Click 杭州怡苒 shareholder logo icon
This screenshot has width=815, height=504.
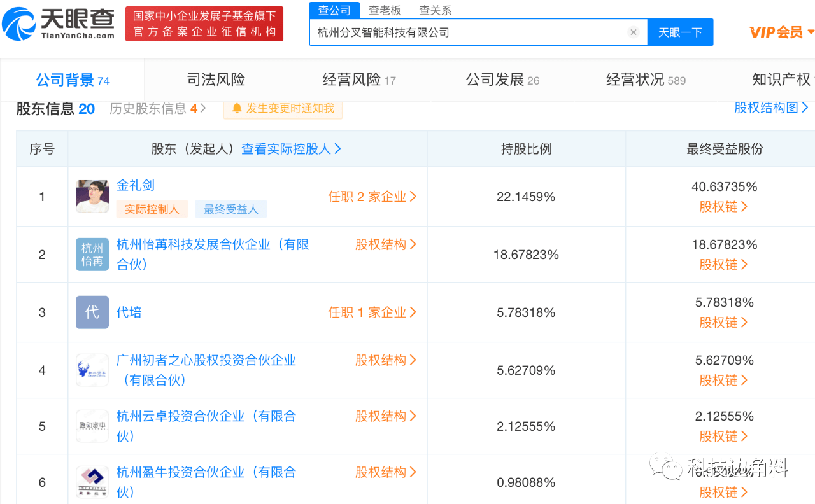[92, 255]
